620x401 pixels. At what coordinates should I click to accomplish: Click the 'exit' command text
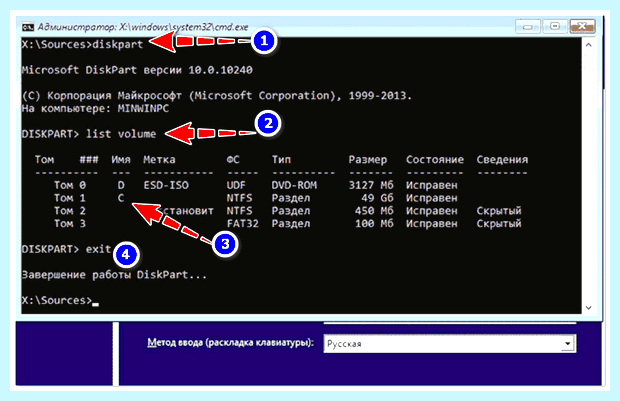coord(98,249)
